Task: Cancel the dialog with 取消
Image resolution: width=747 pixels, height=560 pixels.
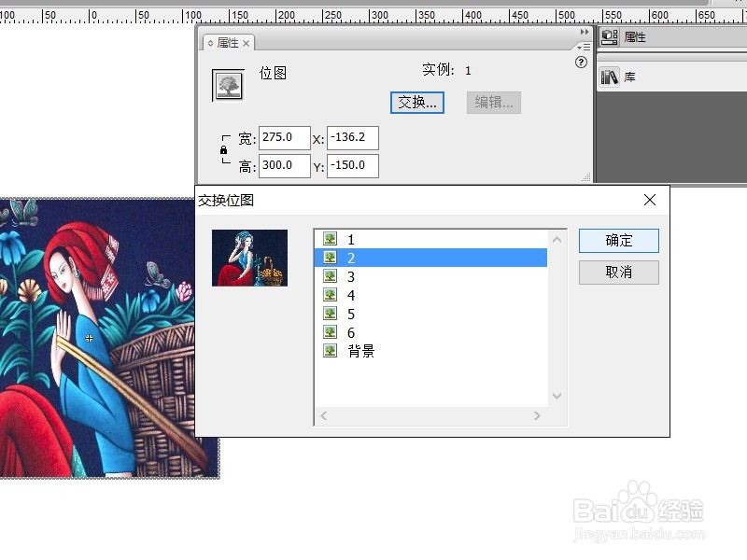Action: click(619, 273)
